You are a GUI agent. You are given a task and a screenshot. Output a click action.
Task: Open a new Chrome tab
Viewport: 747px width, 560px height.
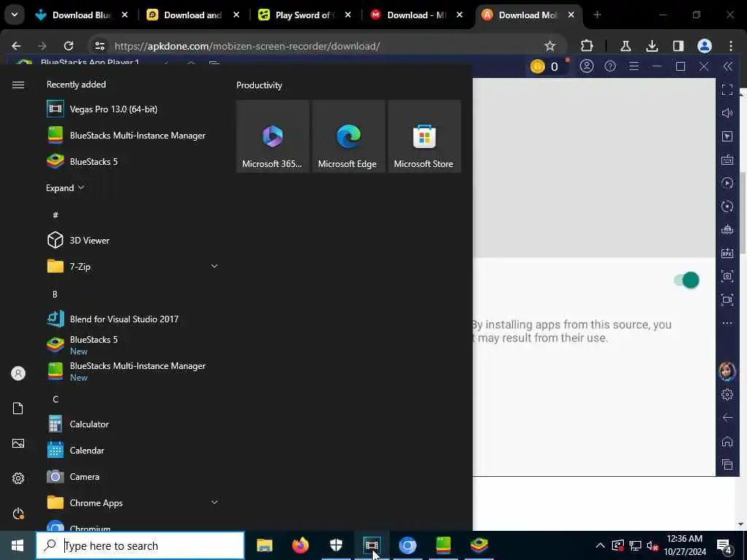(x=597, y=15)
